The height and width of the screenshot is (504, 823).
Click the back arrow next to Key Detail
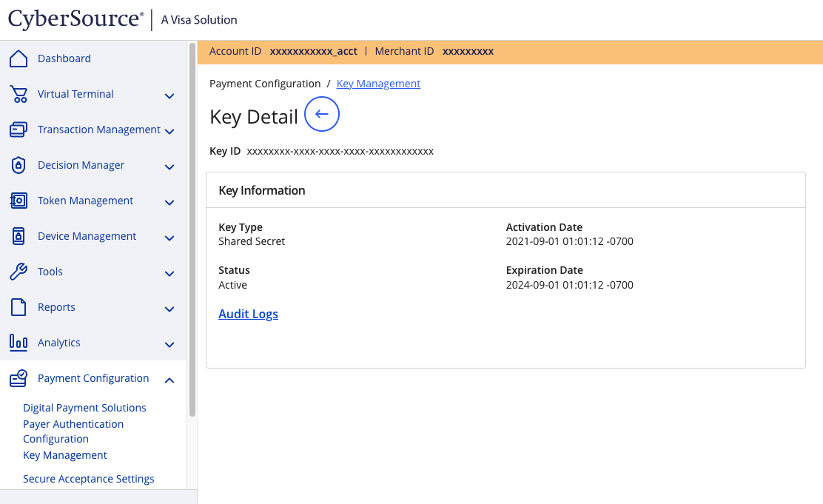click(x=321, y=114)
